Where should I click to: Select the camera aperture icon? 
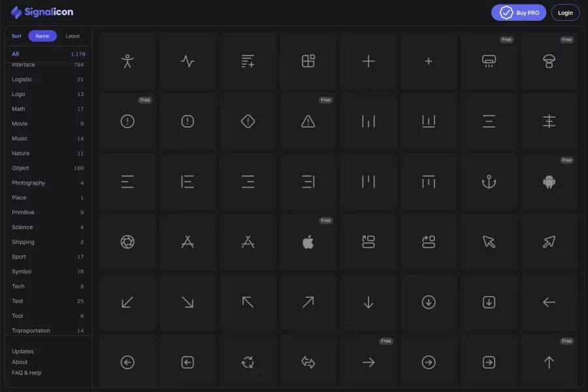(x=127, y=242)
